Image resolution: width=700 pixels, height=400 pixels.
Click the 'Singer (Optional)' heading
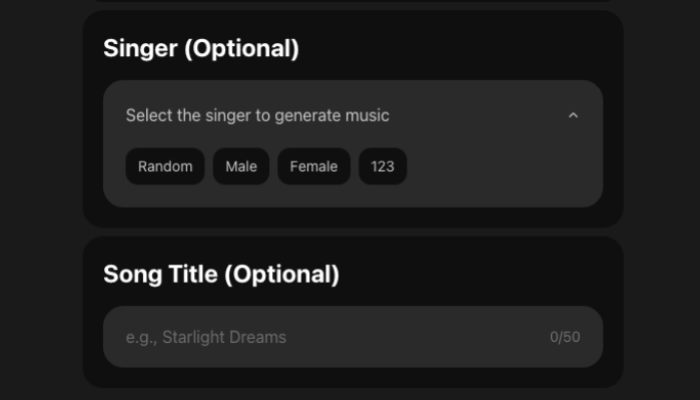pos(201,48)
